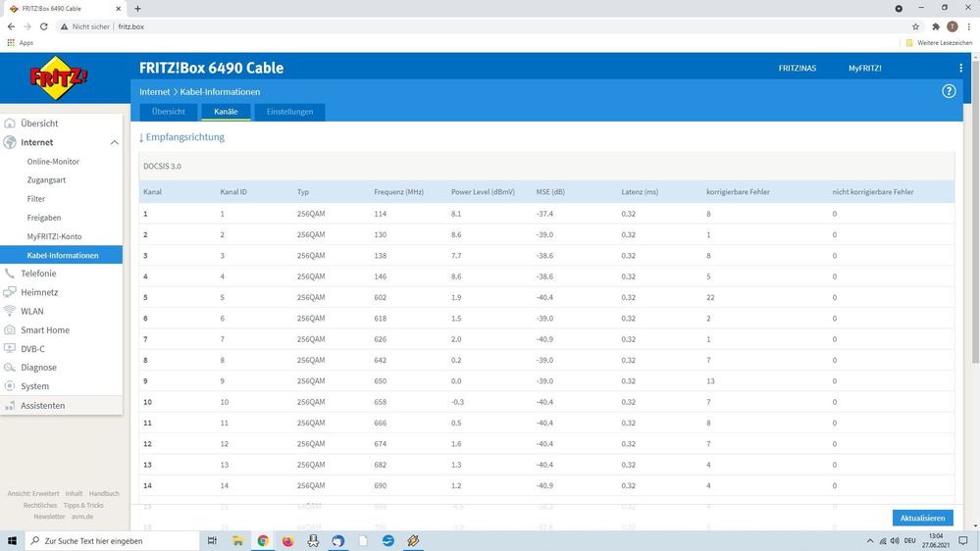This screenshot has width=980, height=551.
Task: Open Zugangsart in the sidebar
Action: click(x=46, y=180)
